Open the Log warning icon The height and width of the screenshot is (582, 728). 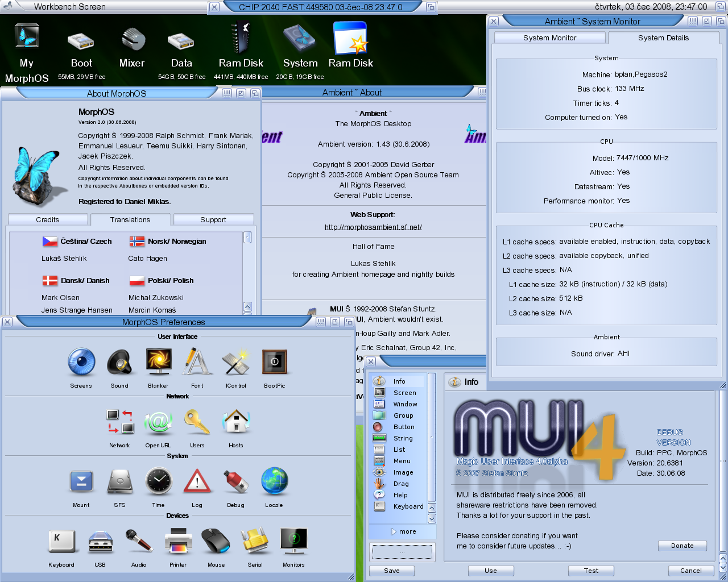click(x=197, y=482)
